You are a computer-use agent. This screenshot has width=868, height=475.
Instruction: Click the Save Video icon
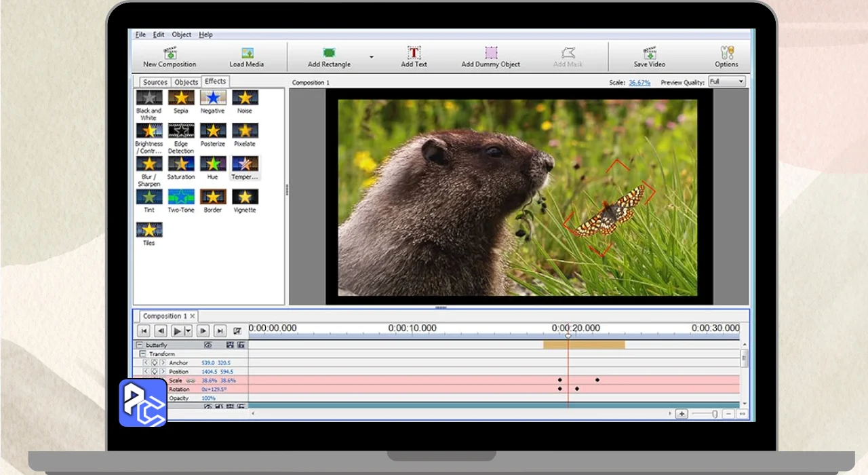pos(649,53)
